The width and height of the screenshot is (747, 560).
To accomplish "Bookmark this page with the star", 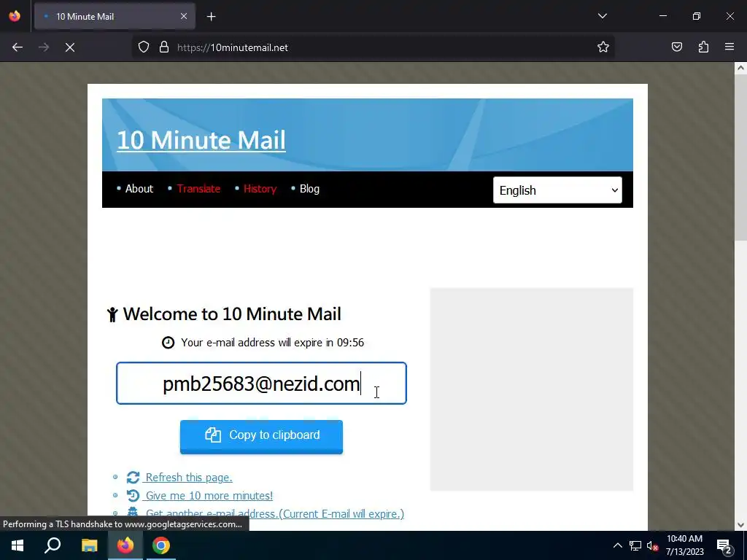I will pyautogui.click(x=603, y=47).
